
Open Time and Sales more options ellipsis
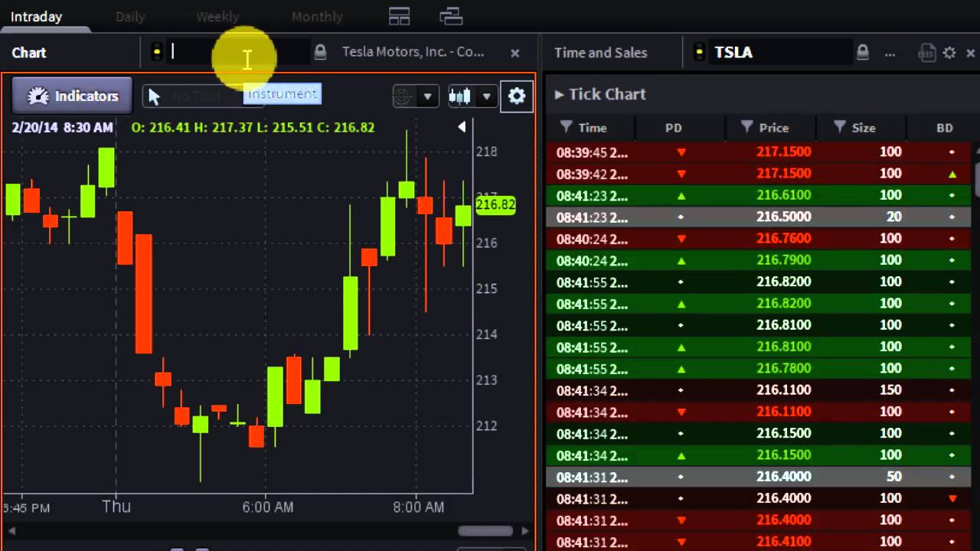pyautogui.click(x=890, y=54)
